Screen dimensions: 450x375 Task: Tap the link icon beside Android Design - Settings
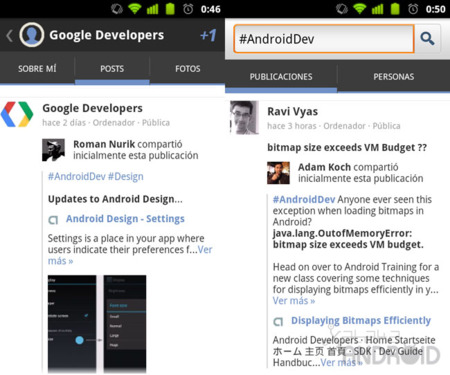53,220
